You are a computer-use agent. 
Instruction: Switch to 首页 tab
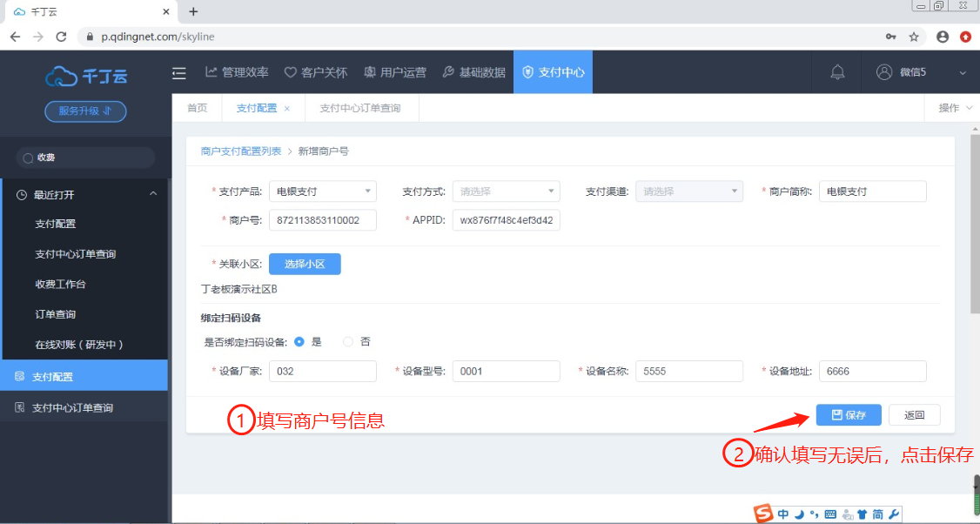pos(198,108)
